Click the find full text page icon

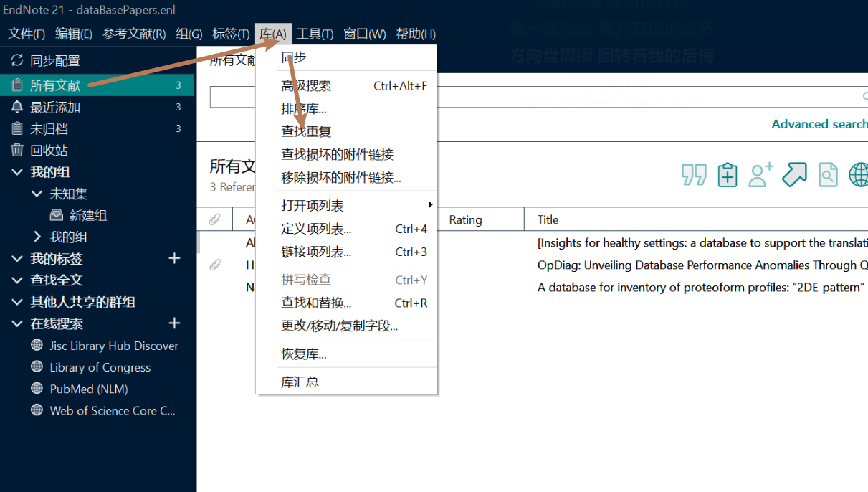pyautogui.click(x=828, y=175)
